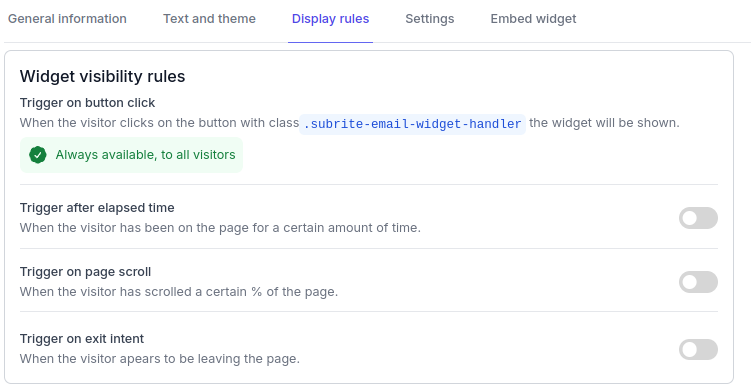
Task: Click the .subrite-email-widget-handler class code
Action: [x=412, y=124]
